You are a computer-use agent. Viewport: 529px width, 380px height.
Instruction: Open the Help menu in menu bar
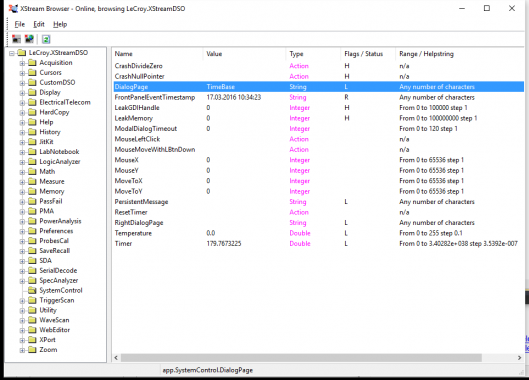(60, 24)
